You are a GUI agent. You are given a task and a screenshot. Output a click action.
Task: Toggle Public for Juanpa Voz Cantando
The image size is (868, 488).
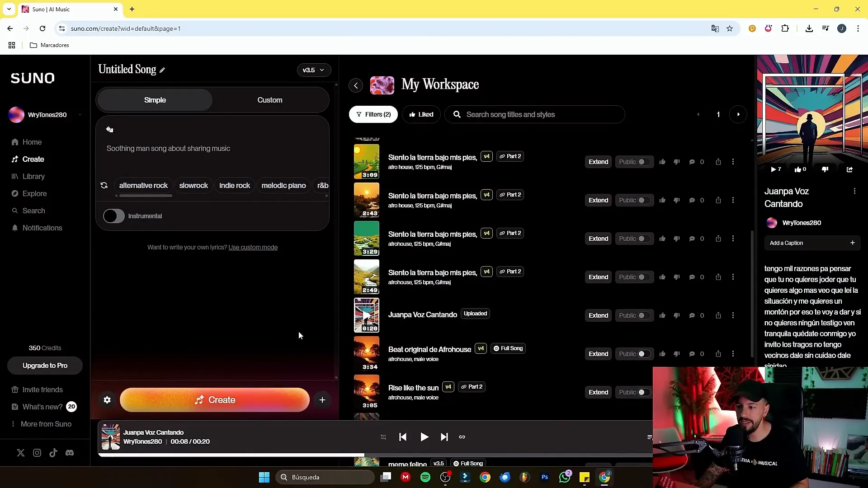634,315
